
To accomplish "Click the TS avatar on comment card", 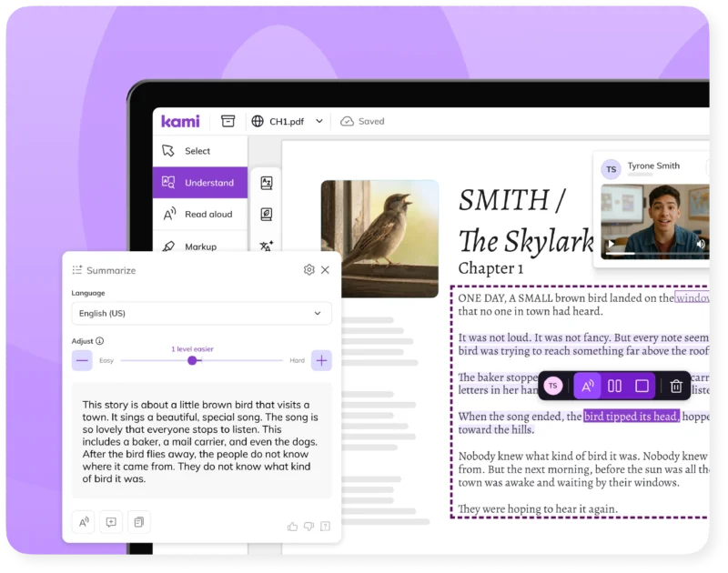I will 611,169.
